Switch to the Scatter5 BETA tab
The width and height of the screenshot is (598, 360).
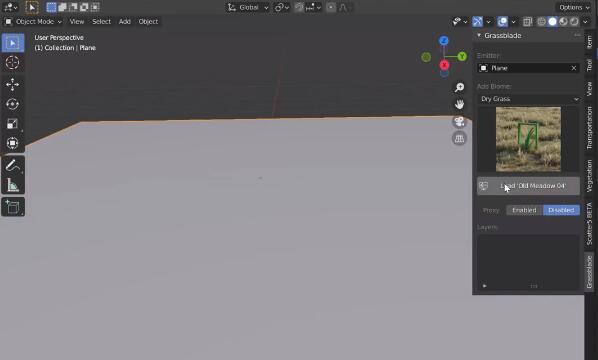click(589, 223)
